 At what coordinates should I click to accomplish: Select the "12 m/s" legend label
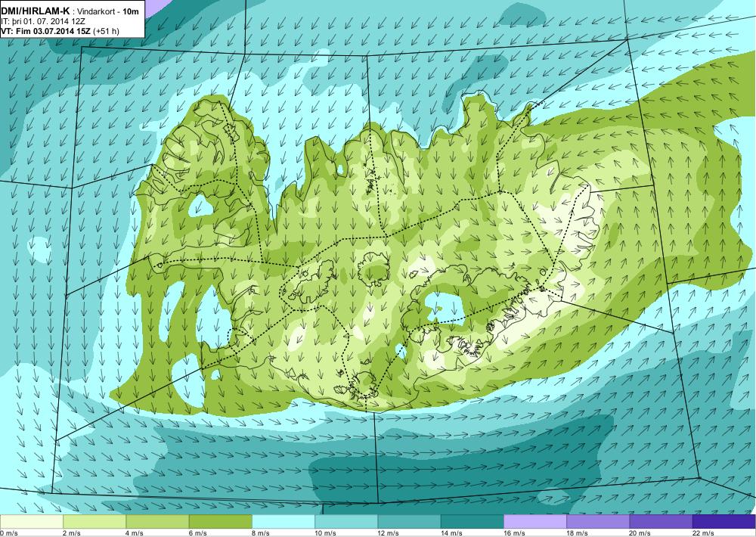coord(389,533)
